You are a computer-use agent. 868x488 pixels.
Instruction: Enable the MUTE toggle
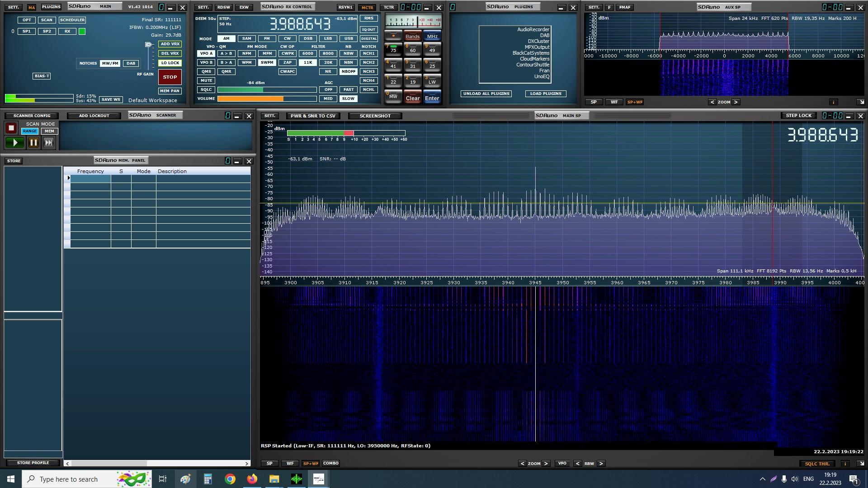[x=206, y=80]
